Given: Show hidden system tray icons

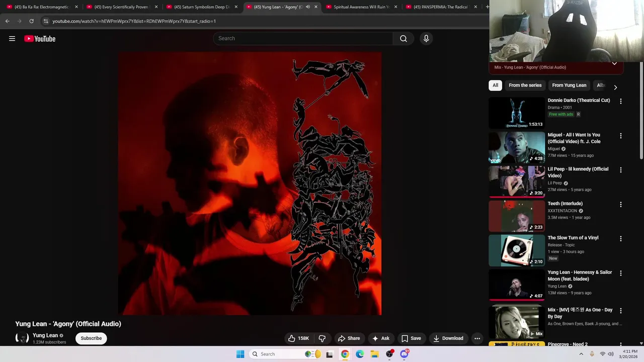Looking at the screenshot, I should point(581,354).
